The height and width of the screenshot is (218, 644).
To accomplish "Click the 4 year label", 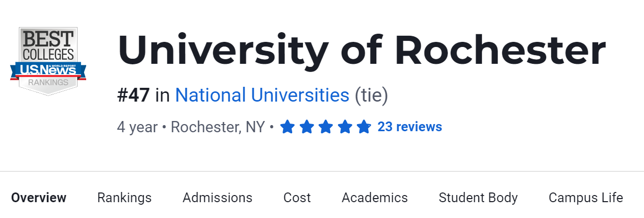I will point(137,127).
